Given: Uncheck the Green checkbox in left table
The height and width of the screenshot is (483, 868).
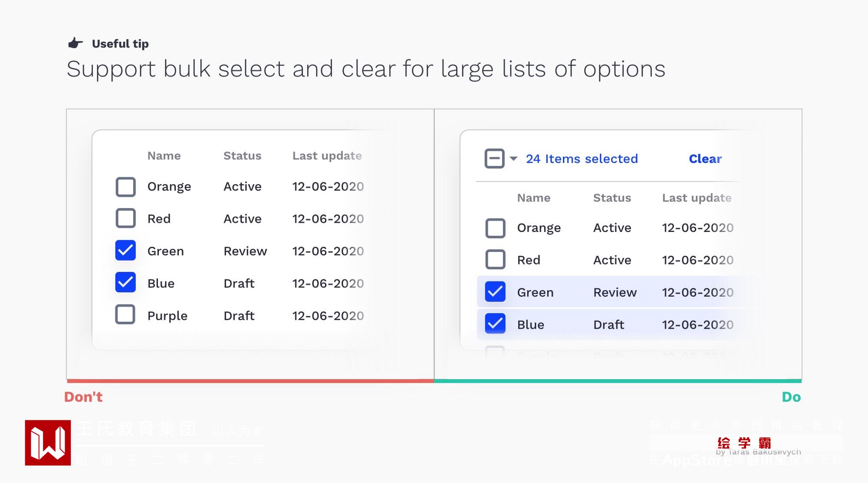Looking at the screenshot, I should click(125, 251).
